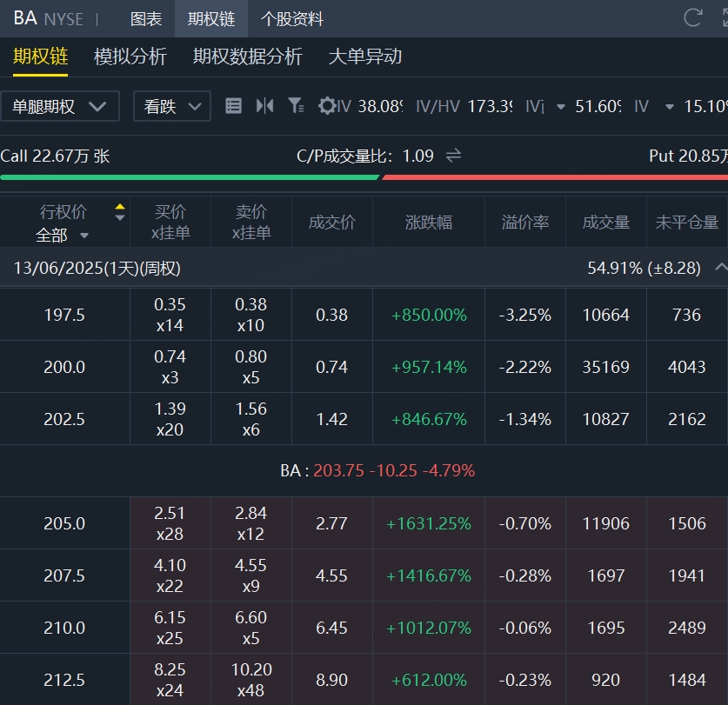This screenshot has height=705, width=728.
Task: Select the 202.5 strike row
Action: click(x=364, y=419)
